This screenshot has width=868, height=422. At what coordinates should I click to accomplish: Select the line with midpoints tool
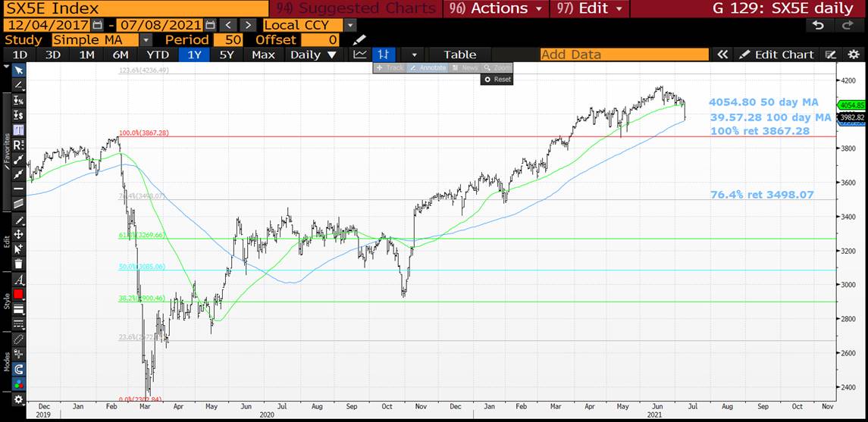(x=18, y=174)
